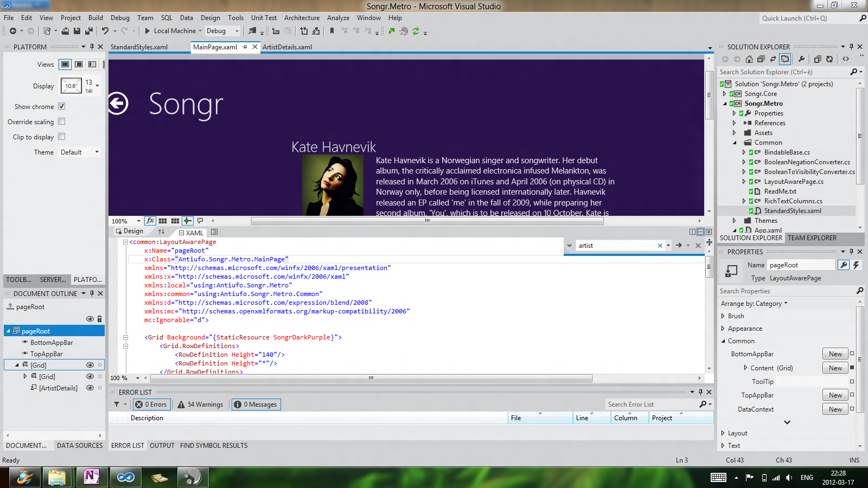
Task: Click Refresh icon in Solution Explorer toolbar
Action: (829, 59)
